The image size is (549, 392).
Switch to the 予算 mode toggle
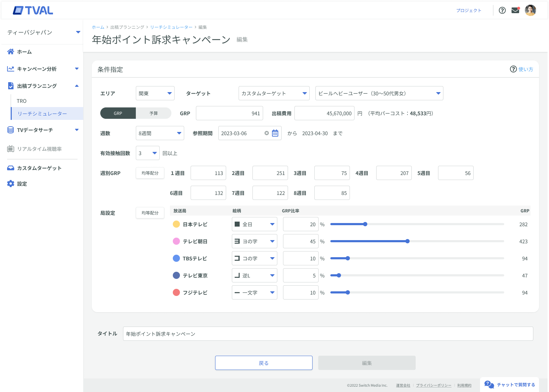point(154,113)
